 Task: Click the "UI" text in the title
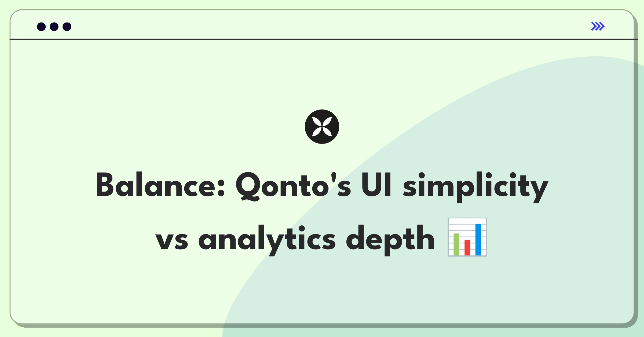(x=376, y=185)
